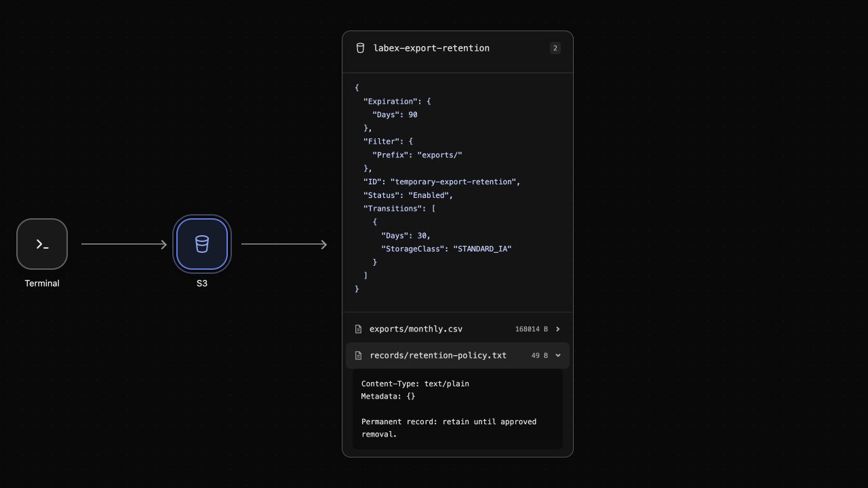
Task: Click the "Expiration": { line
Action: (397, 101)
